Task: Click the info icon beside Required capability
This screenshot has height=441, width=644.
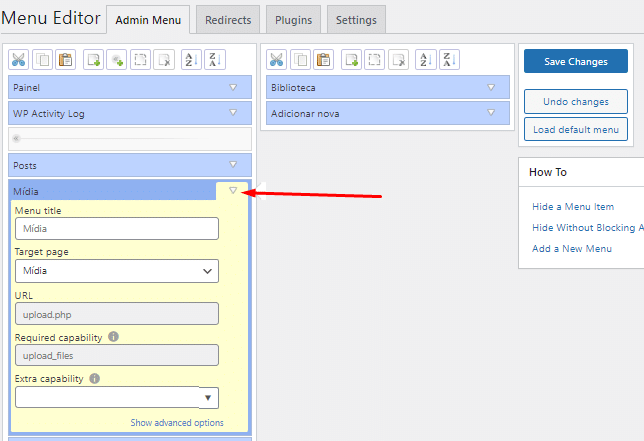Action: [113, 337]
